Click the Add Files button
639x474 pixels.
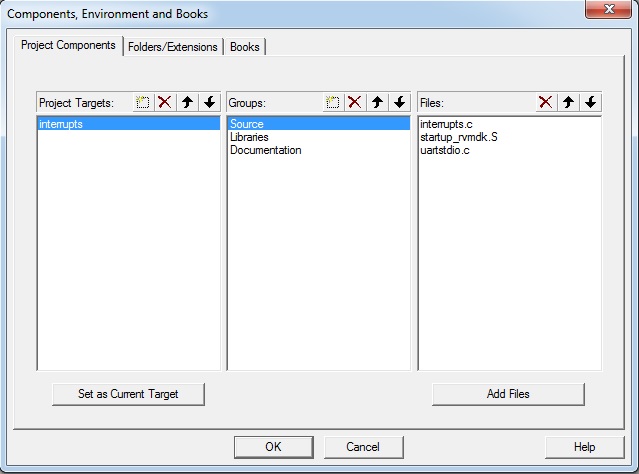pyautogui.click(x=508, y=394)
